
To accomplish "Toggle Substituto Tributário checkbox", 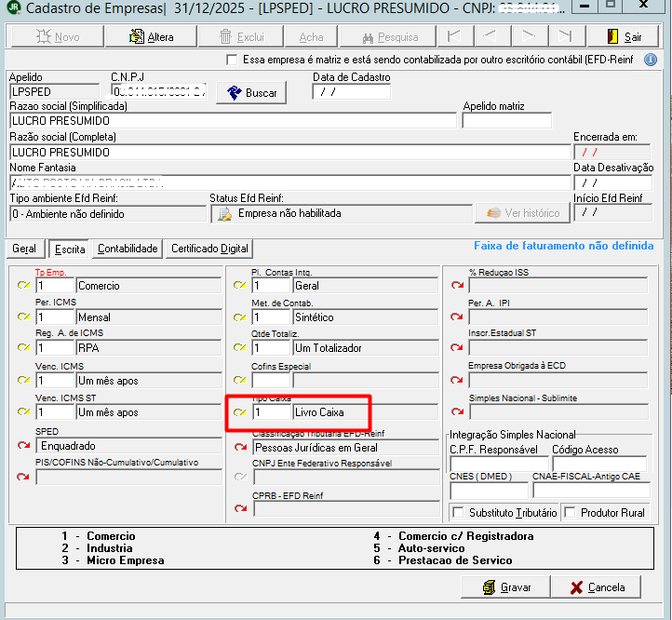I will coord(458,512).
